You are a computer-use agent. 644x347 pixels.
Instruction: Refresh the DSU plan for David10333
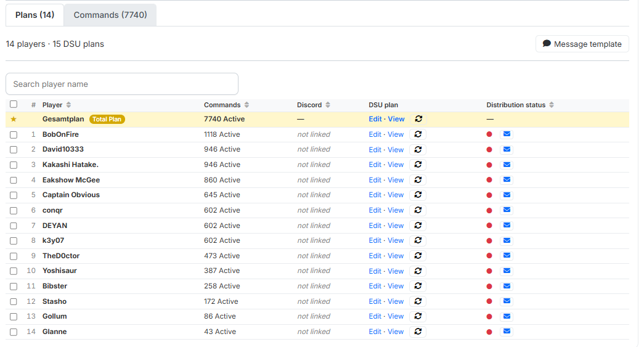(418, 150)
